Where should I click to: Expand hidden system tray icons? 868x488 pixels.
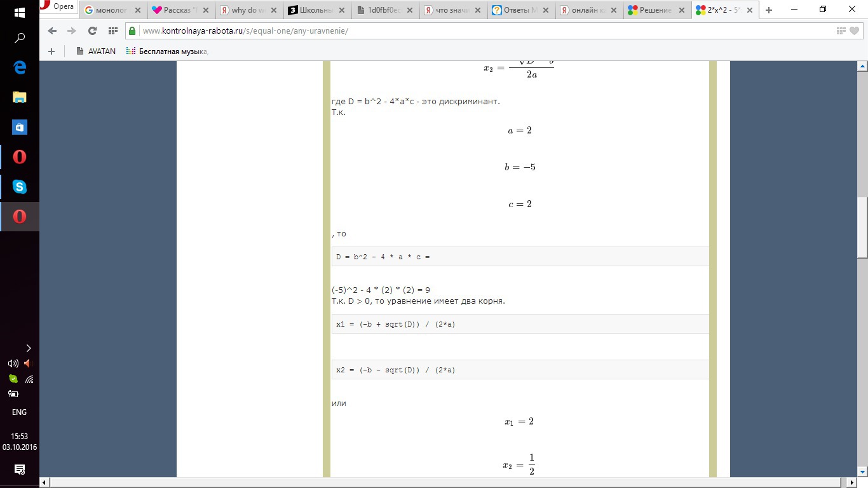pyautogui.click(x=28, y=348)
